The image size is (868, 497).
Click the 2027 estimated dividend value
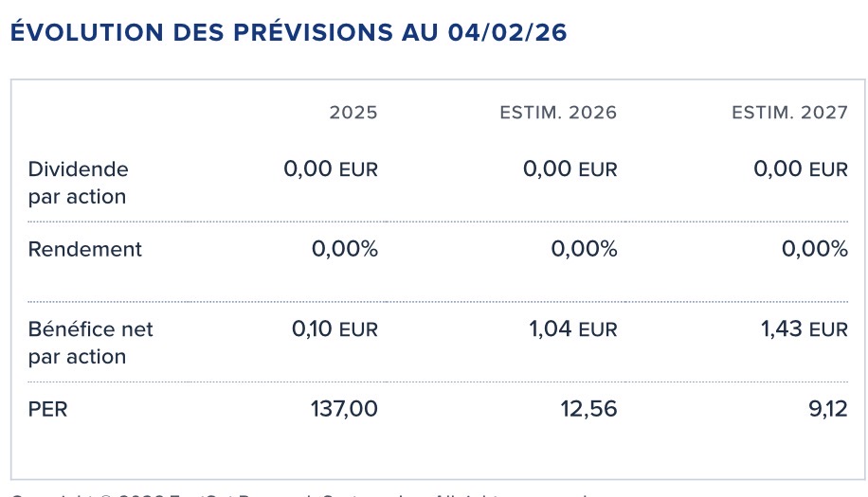(801, 169)
